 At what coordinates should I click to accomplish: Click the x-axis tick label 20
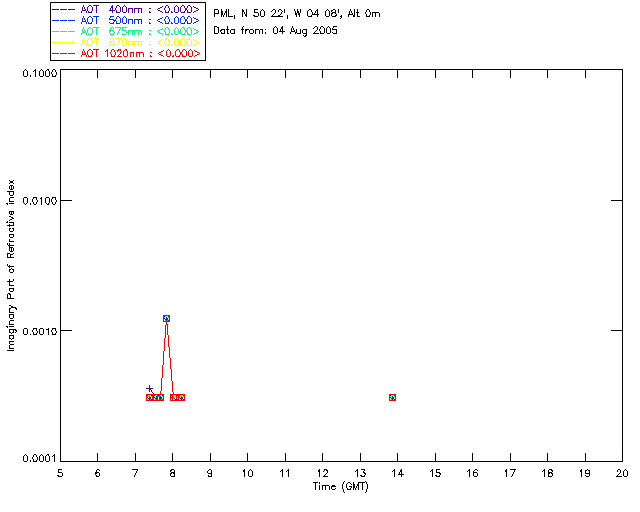point(622,473)
